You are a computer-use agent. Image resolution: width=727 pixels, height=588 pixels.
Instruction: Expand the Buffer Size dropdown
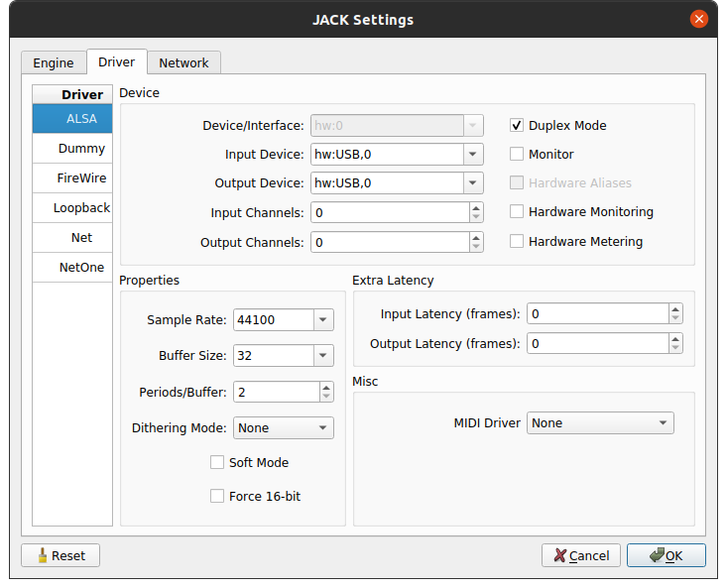[323, 355]
